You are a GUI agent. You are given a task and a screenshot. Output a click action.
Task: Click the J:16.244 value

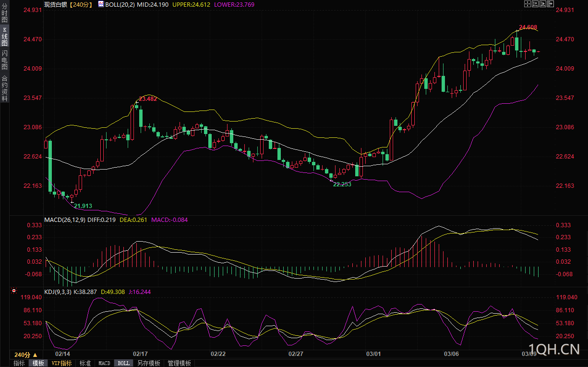(139, 292)
